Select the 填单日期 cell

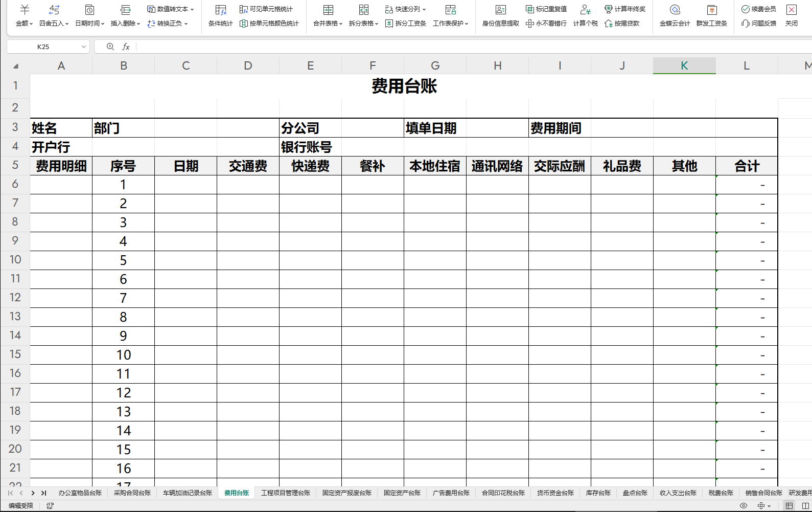[435, 128]
